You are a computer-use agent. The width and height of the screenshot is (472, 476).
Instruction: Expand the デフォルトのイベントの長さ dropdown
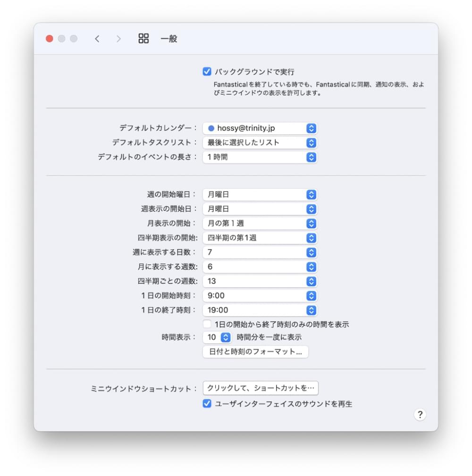(x=260, y=157)
